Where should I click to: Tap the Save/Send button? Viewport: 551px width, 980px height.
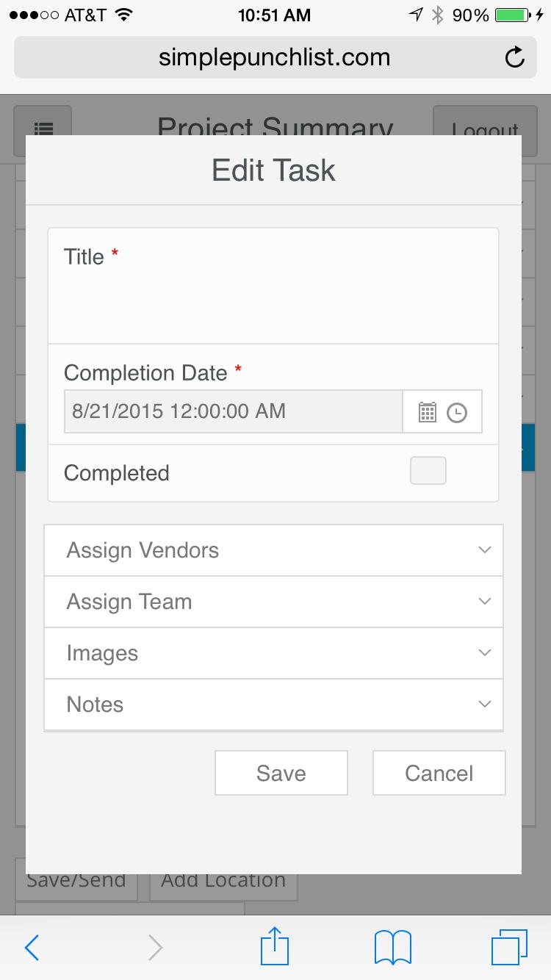coord(76,879)
